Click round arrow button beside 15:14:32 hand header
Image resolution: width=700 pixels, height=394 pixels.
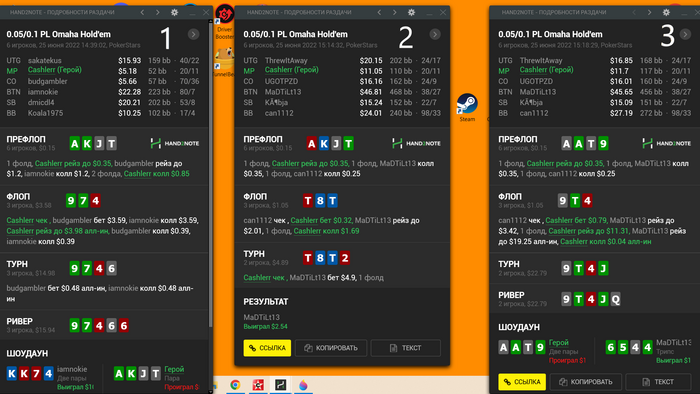tap(435, 34)
